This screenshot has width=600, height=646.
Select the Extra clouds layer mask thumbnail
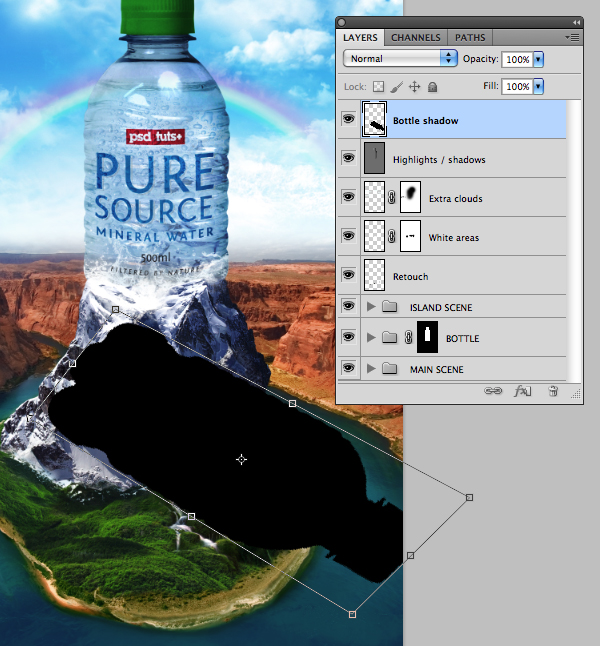click(x=410, y=197)
